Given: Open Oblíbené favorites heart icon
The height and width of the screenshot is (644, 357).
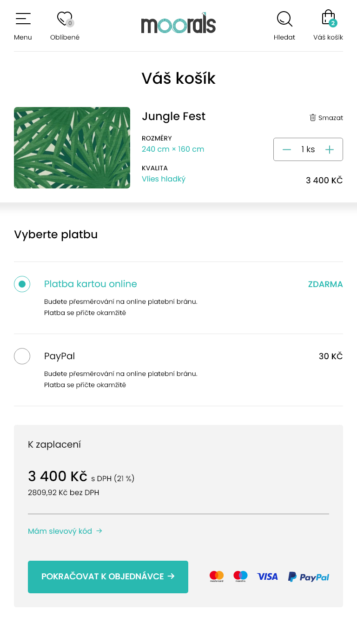Looking at the screenshot, I should [64, 19].
